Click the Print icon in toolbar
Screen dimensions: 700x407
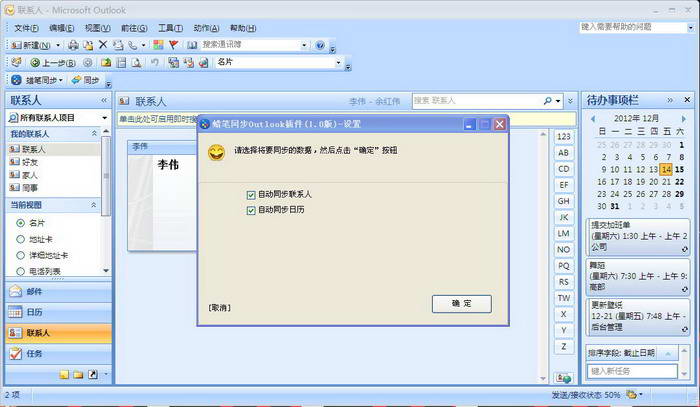point(73,45)
